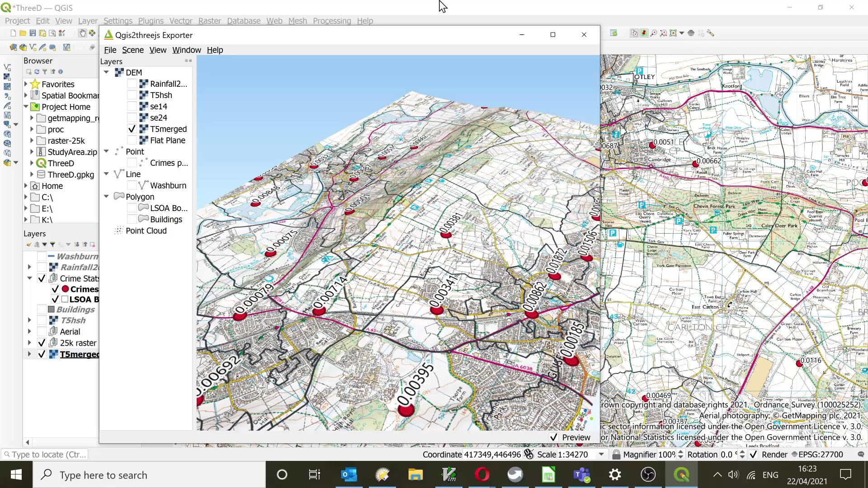868x488 pixels.
Task: Enable the Flat Plane layer checkbox
Action: click(x=132, y=140)
